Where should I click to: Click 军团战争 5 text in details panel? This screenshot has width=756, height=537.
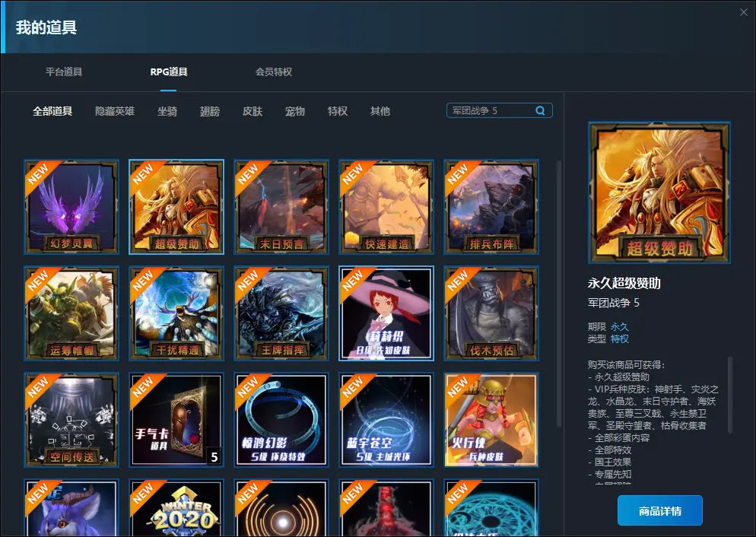coord(613,303)
